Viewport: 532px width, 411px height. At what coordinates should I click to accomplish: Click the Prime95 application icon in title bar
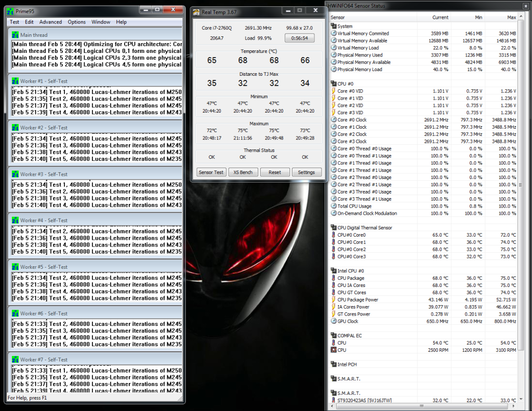[10, 11]
